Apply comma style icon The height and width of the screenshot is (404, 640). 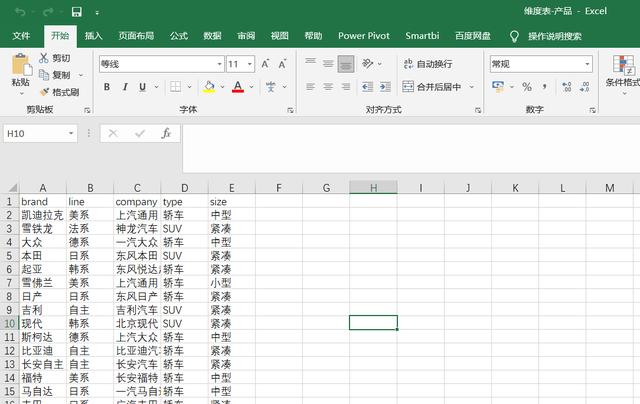coord(545,87)
